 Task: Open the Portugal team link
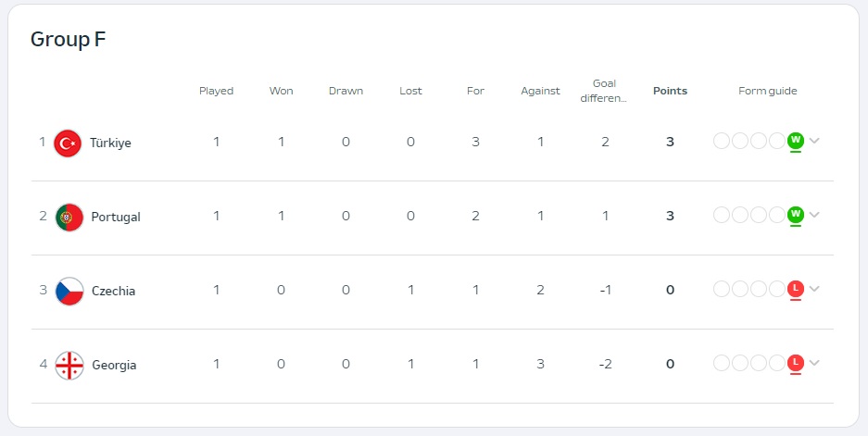[x=116, y=218]
